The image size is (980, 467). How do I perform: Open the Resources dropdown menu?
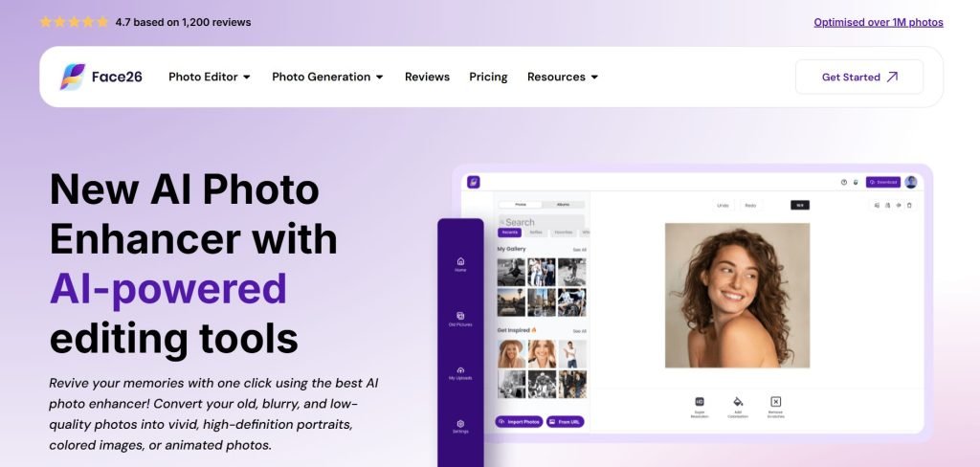click(x=563, y=77)
